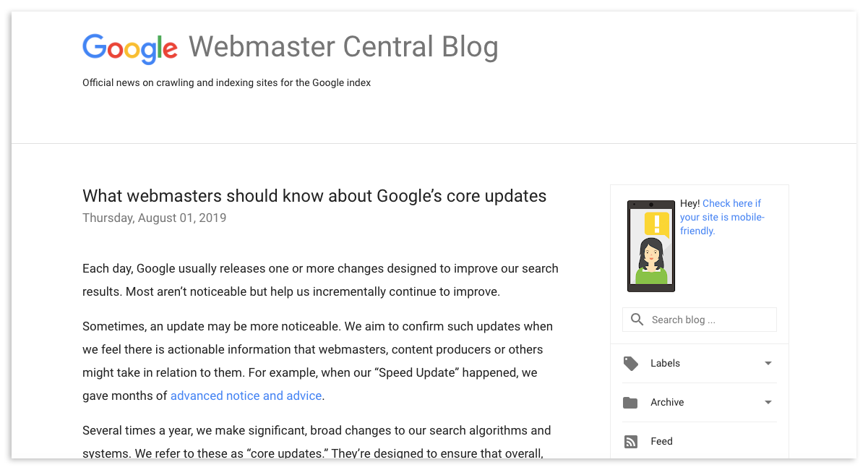868x470 pixels.
Task: Click the RSS Feed icon
Action: [631, 442]
